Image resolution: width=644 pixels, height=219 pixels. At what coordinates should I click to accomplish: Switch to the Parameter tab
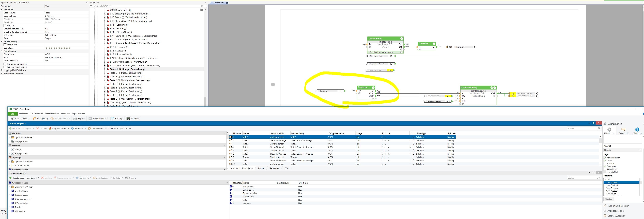pos(274,168)
